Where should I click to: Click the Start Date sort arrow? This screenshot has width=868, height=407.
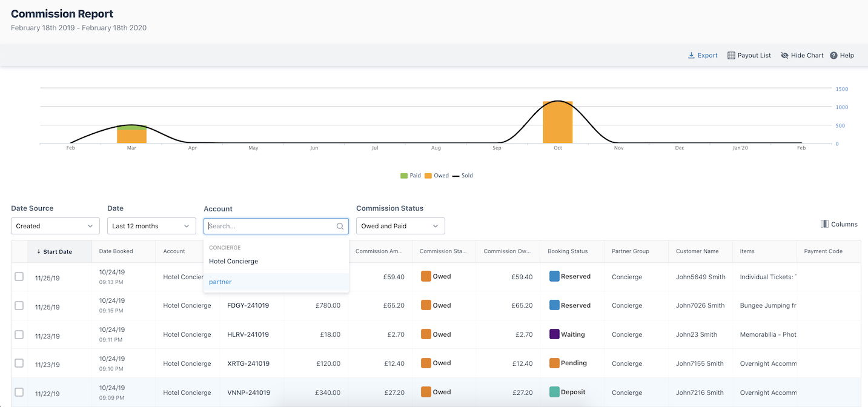[x=39, y=251]
